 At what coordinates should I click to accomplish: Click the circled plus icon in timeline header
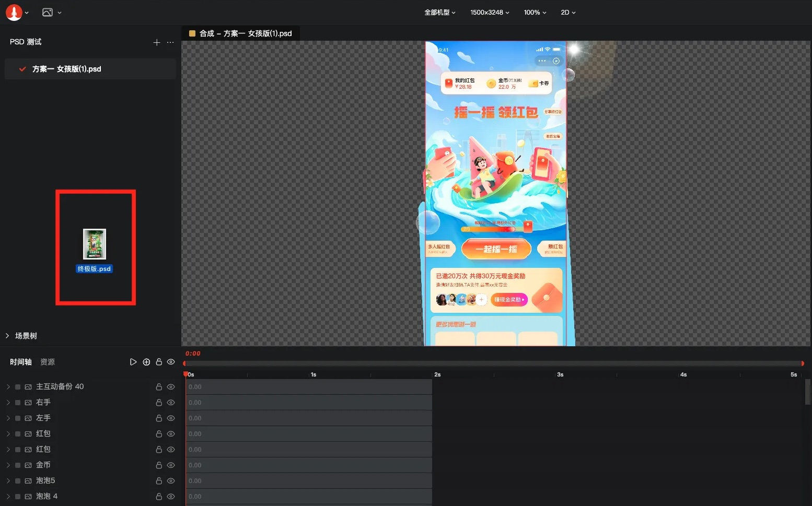point(146,362)
